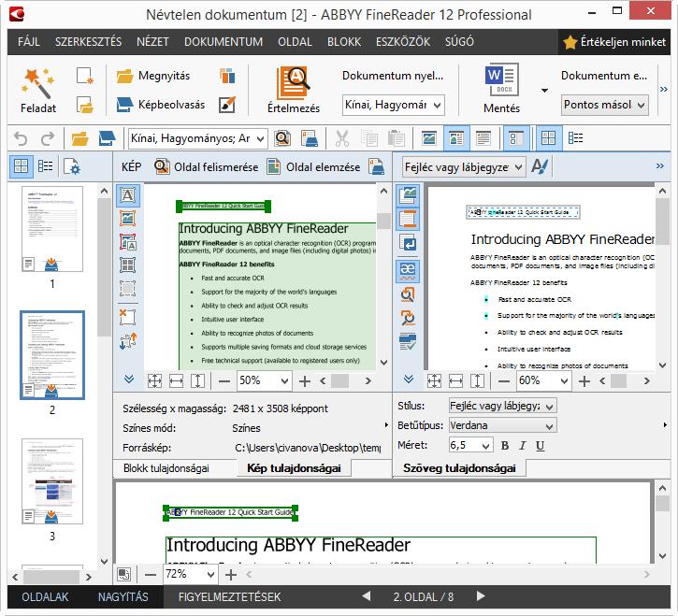Open the DOKUMENTUM menu
This screenshot has height=616, width=678.
(x=224, y=42)
